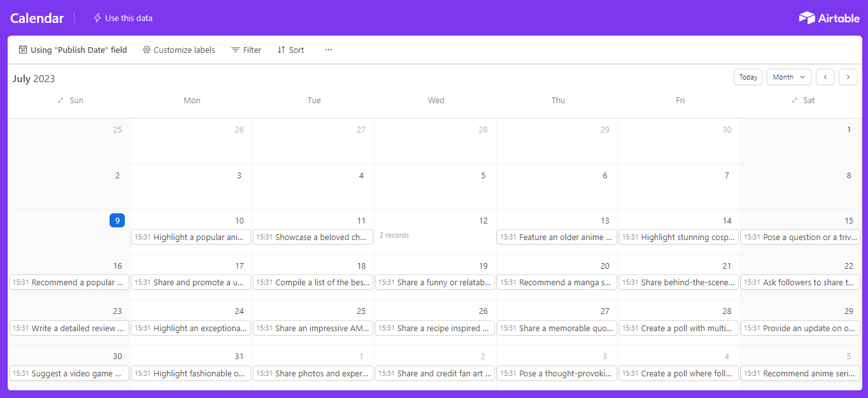Click the Use this data link
This screenshot has width=868, height=398.
(129, 18)
